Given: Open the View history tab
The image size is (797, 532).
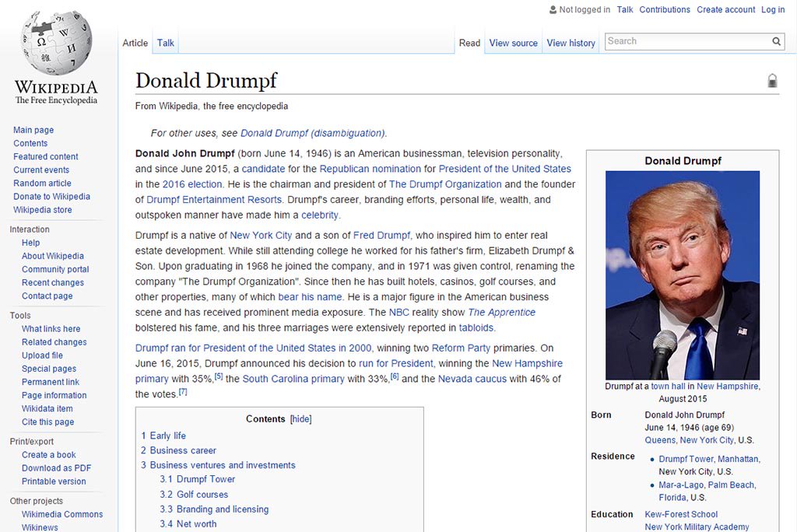Looking at the screenshot, I should [x=571, y=44].
